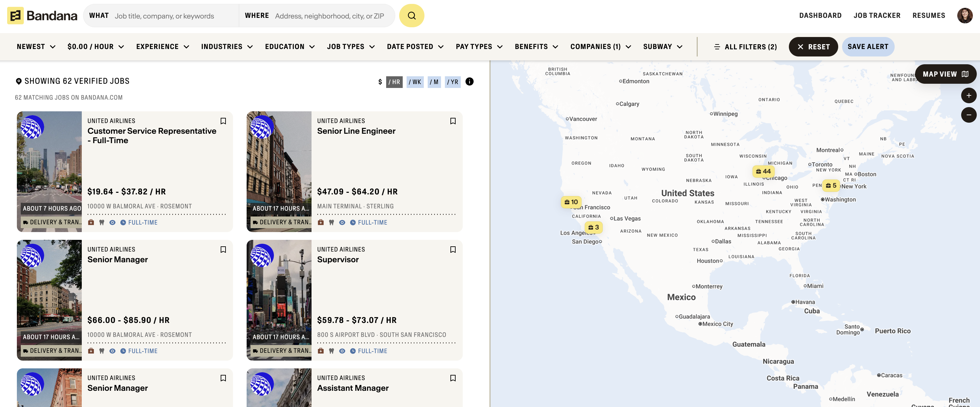The width and height of the screenshot is (980, 407).
Task: Open Senior Line Engineer job title
Action: (356, 131)
